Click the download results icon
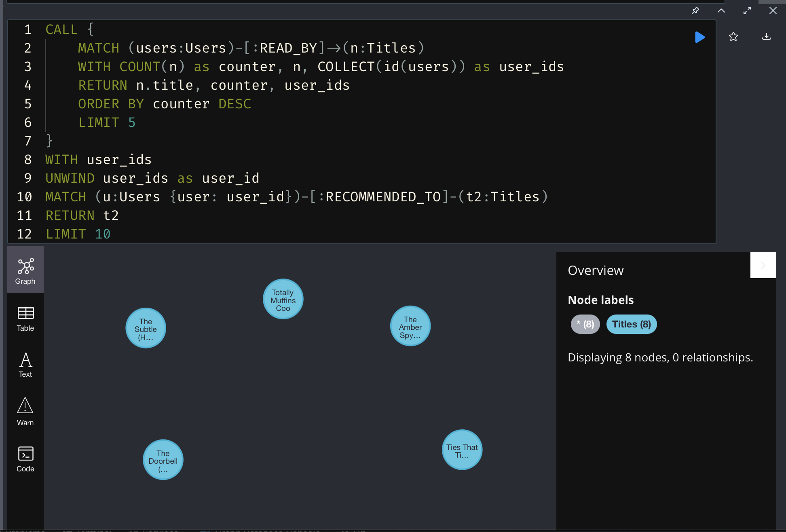Viewport: 786px width, 532px height. tap(766, 37)
